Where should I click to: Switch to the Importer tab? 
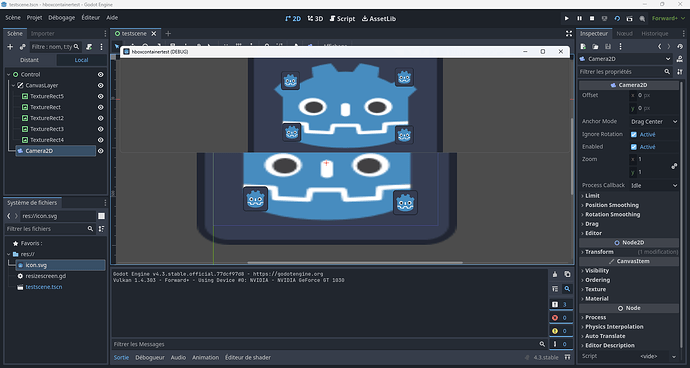point(43,33)
